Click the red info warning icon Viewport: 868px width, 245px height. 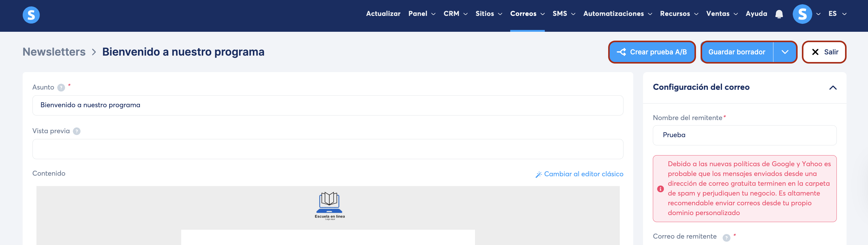coord(660,189)
